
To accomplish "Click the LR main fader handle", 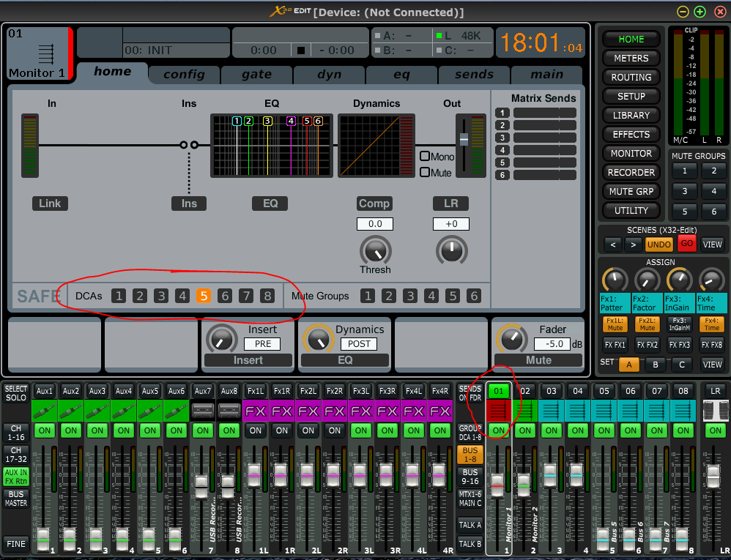I will coord(713,477).
